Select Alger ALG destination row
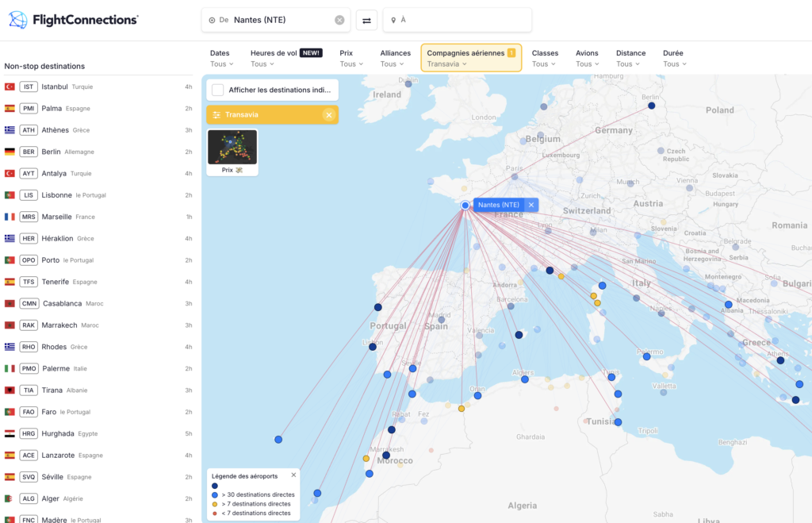The image size is (812, 523). pyautogui.click(x=98, y=498)
